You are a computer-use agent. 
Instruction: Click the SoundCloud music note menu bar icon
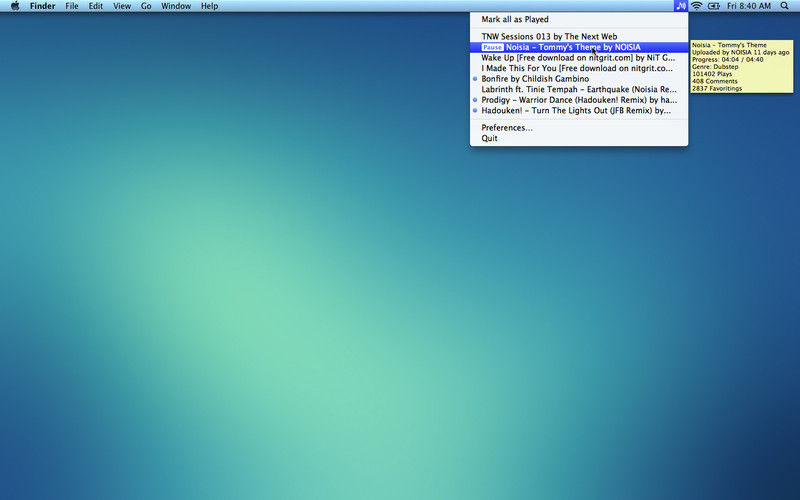681,6
